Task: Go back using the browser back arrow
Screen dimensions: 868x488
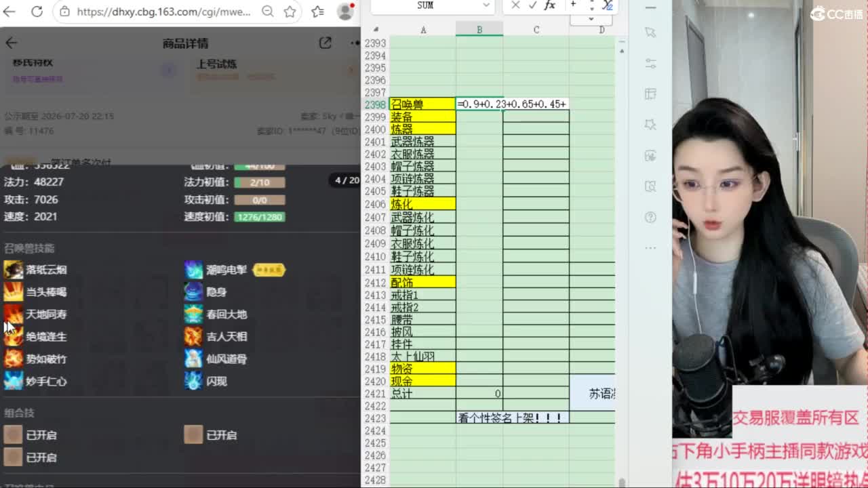Action: coord(9,12)
